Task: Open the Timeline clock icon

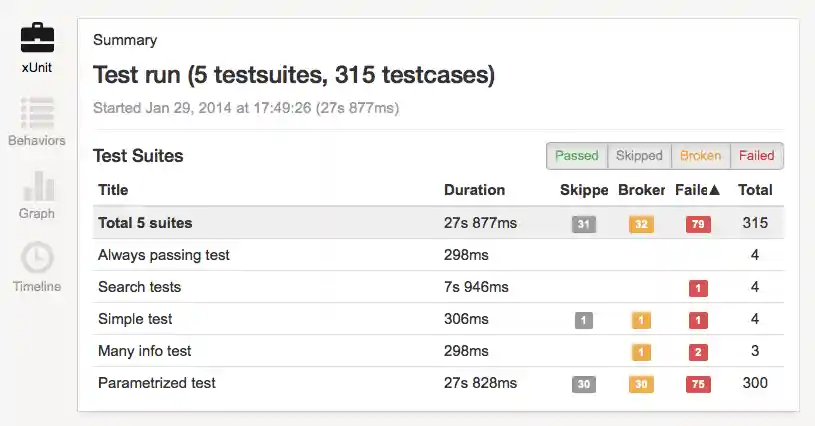Action: (x=37, y=259)
